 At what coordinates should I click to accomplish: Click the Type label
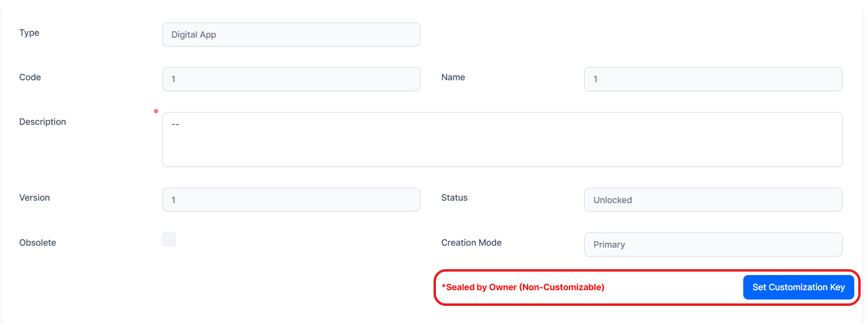(x=29, y=33)
